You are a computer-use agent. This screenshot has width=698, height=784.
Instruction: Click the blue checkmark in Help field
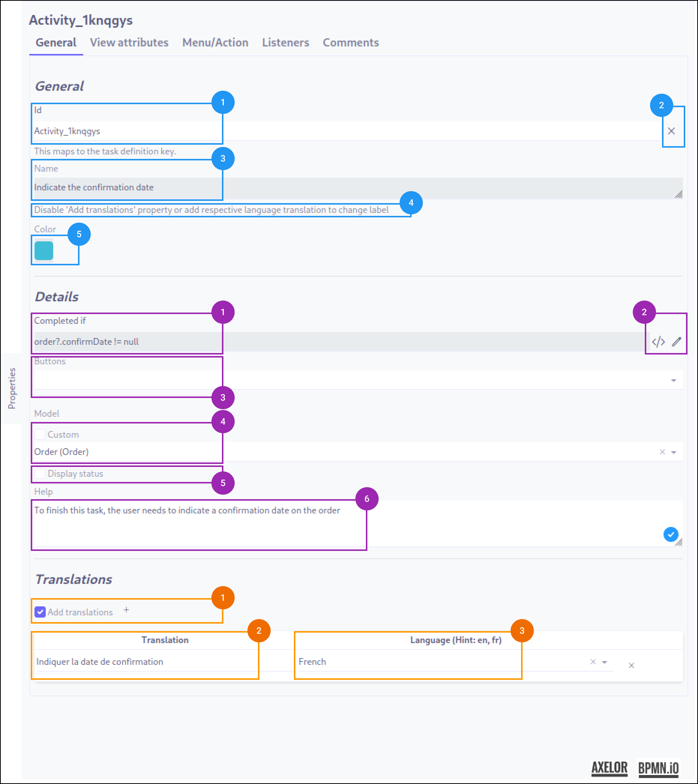click(670, 534)
